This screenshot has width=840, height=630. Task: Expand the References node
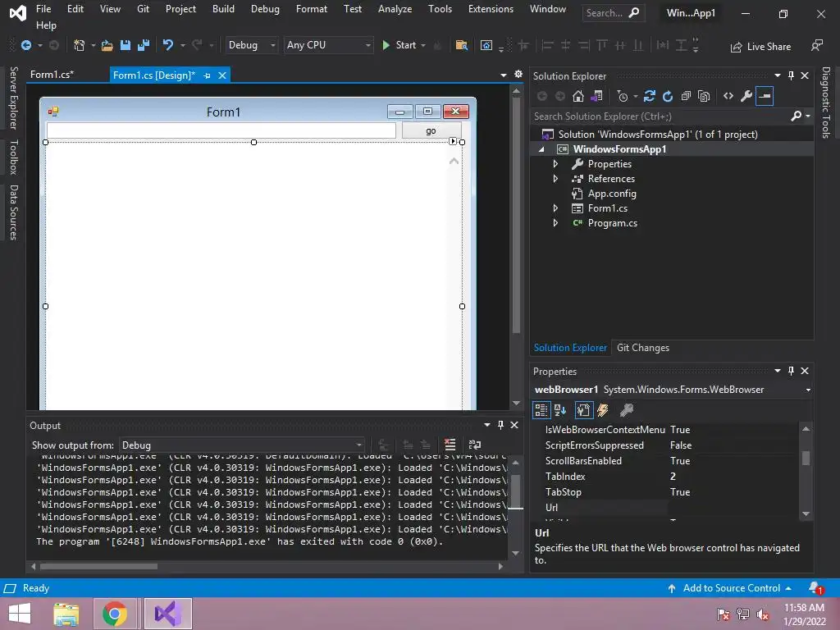(555, 179)
